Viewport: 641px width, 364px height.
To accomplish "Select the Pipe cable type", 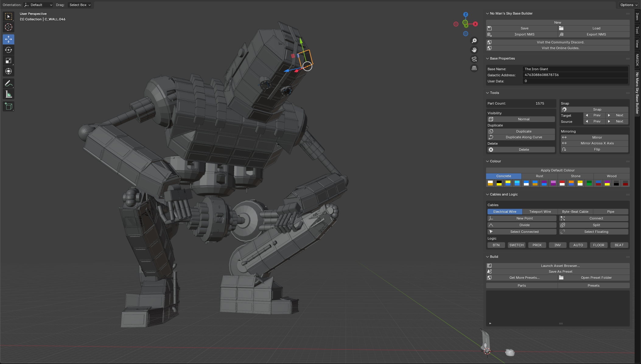I will (610, 212).
